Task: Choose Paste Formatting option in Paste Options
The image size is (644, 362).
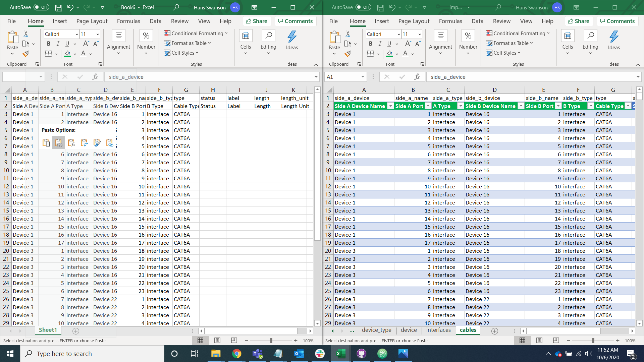Action: pos(97,143)
